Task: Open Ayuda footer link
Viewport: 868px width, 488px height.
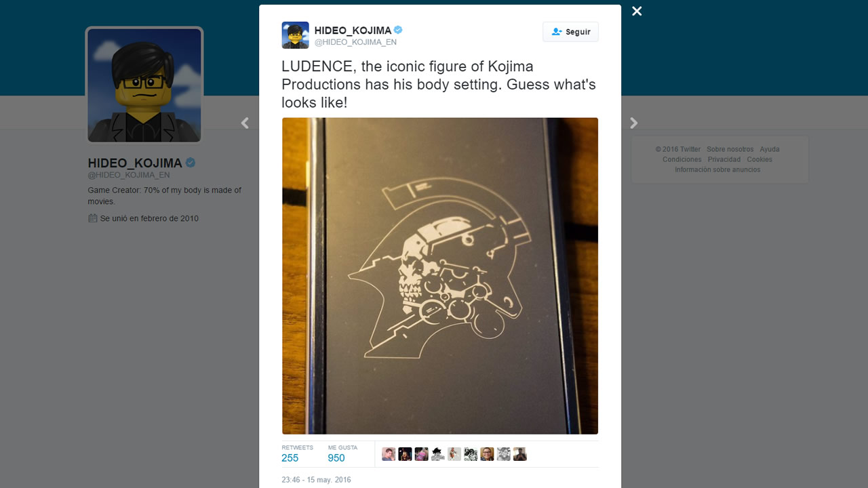Action: click(770, 149)
